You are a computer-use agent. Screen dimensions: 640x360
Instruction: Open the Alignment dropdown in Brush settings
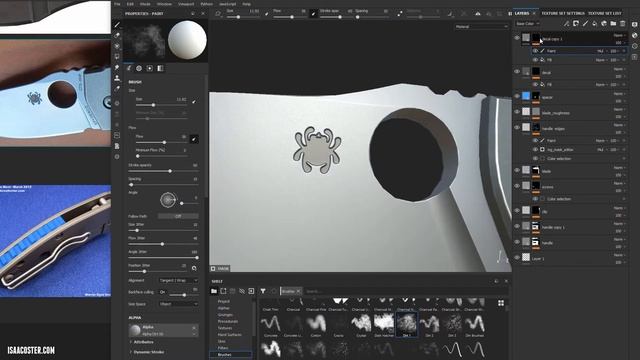point(178,280)
